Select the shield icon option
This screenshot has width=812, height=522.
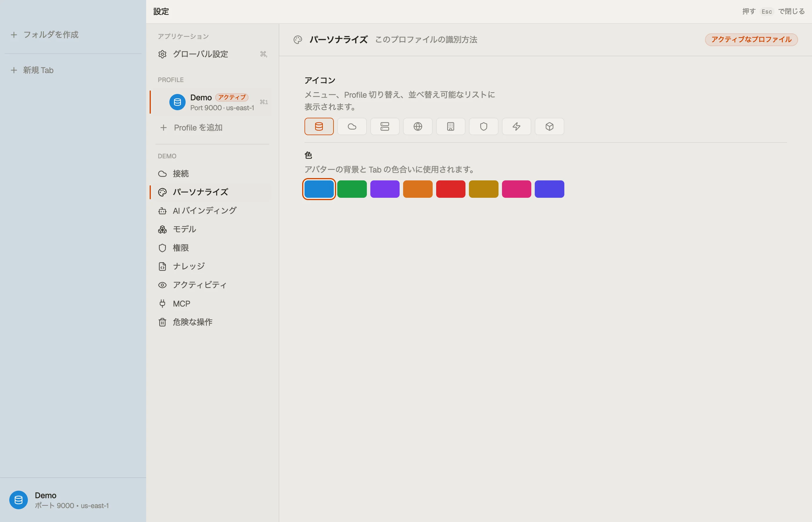[x=483, y=126]
